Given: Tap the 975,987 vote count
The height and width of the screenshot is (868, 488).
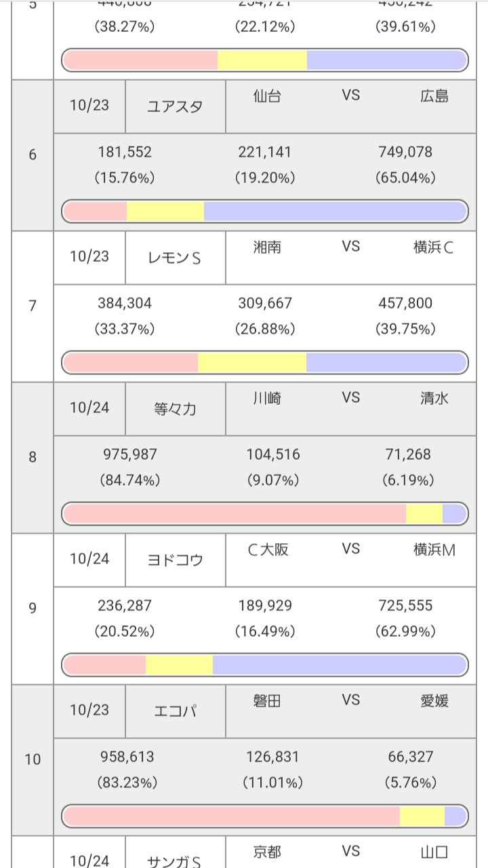Looking at the screenshot, I should click(129, 455).
